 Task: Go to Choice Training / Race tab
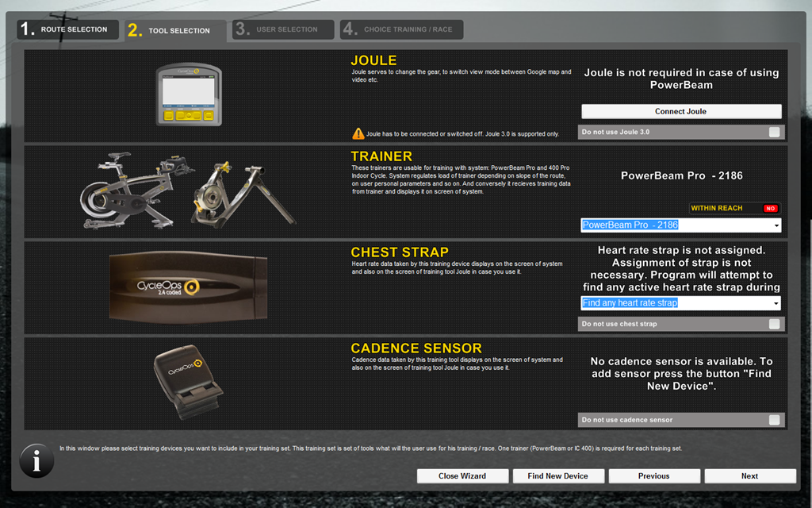pos(402,29)
